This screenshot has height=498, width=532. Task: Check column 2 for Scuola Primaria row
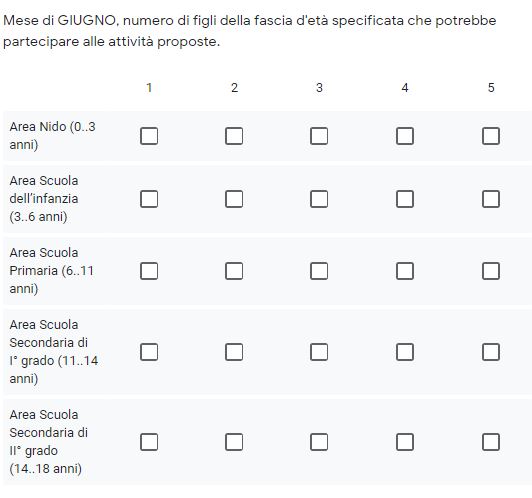tap(234, 271)
